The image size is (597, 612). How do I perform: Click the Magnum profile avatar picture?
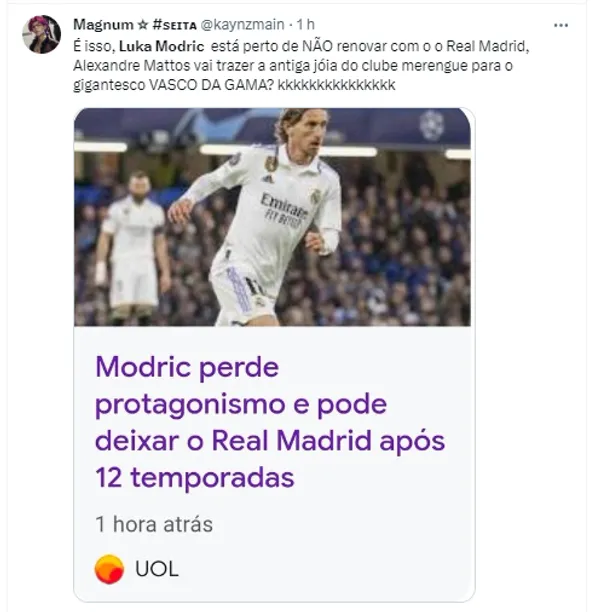click(x=41, y=34)
